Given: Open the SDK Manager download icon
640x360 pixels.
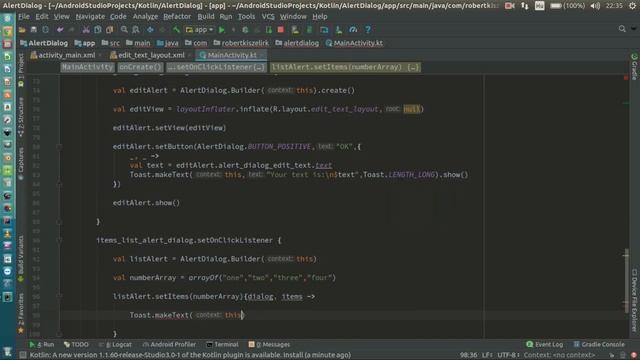Looking at the screenshot, I should (x=339, y=30).
